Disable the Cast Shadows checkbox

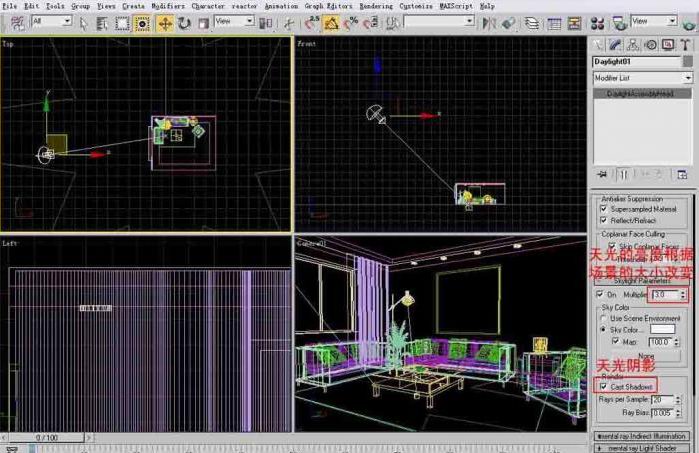point(603,386)
